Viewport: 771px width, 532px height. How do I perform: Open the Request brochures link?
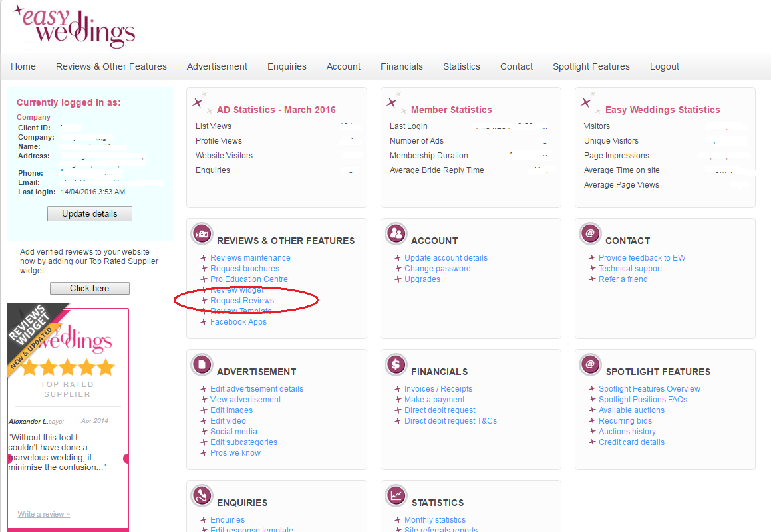(245, 269)
